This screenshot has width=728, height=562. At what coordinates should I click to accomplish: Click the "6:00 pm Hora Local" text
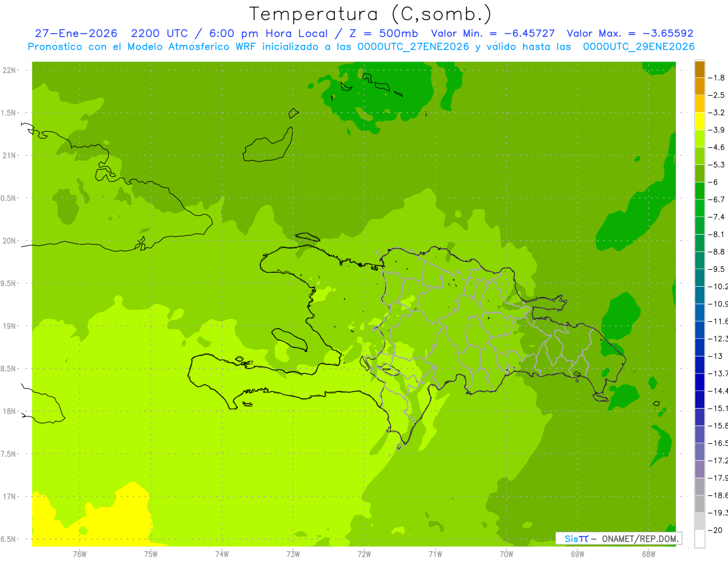(269, 33)
